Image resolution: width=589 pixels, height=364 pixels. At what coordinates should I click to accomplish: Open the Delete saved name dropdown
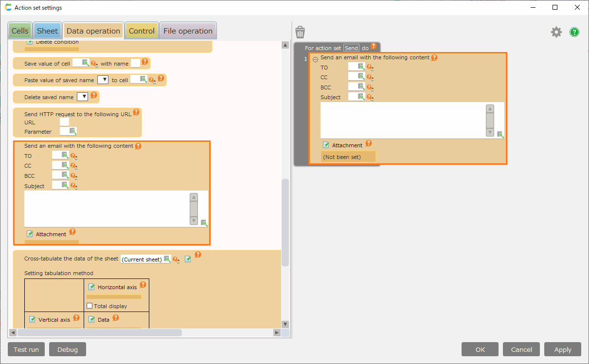(82, 97)
